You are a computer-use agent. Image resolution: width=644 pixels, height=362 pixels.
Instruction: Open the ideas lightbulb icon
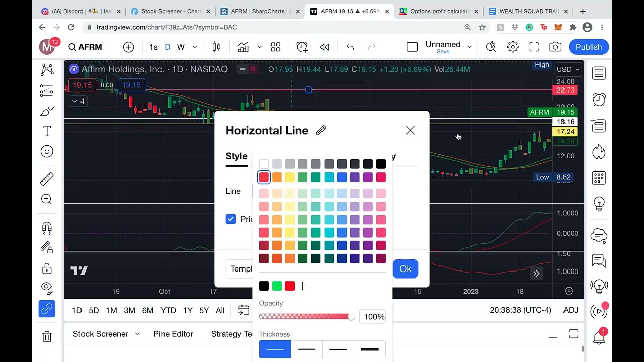pos(599,204)
